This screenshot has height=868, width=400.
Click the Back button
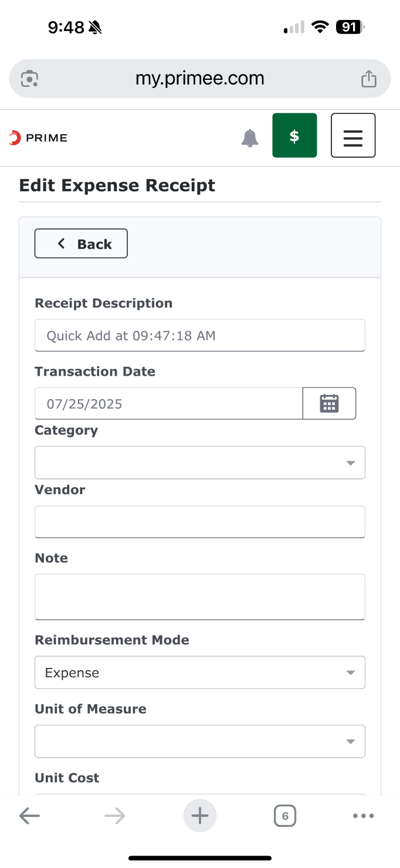81,244
